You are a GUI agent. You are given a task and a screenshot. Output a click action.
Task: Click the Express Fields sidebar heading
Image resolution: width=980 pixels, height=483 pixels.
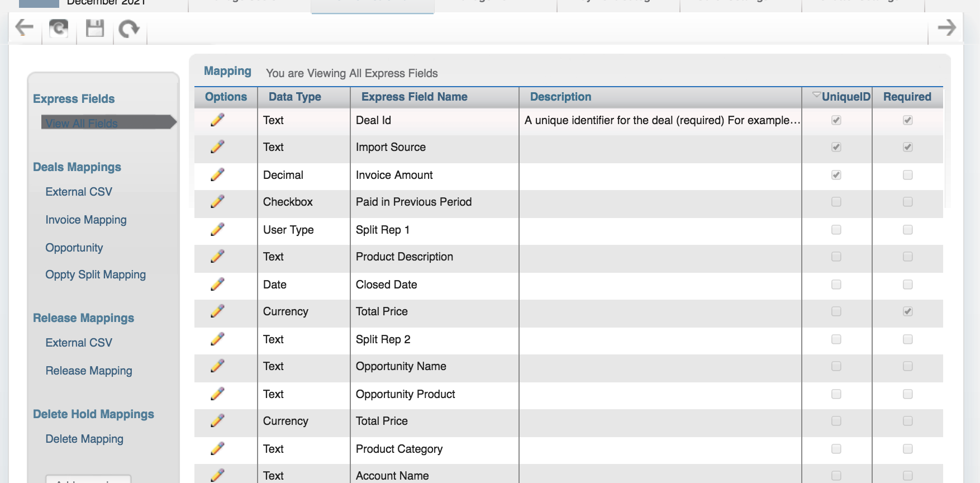point(74,99)
